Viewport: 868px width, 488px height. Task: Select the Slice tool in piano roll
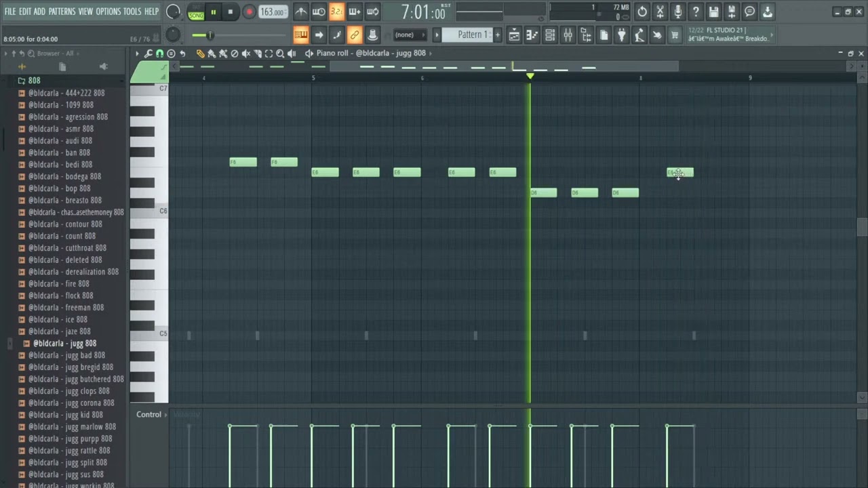[258, 54]
